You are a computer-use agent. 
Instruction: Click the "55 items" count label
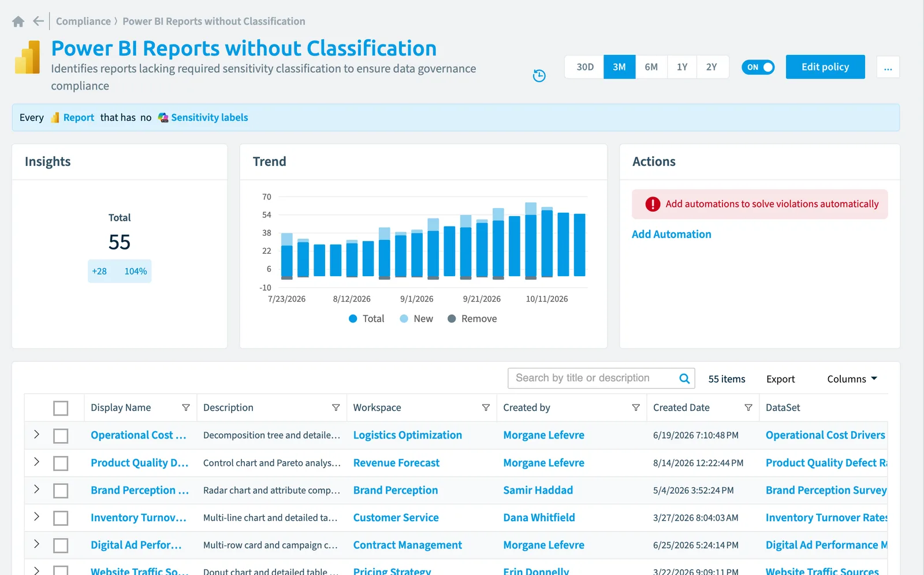pyautogui.click(x=726, y=379)
